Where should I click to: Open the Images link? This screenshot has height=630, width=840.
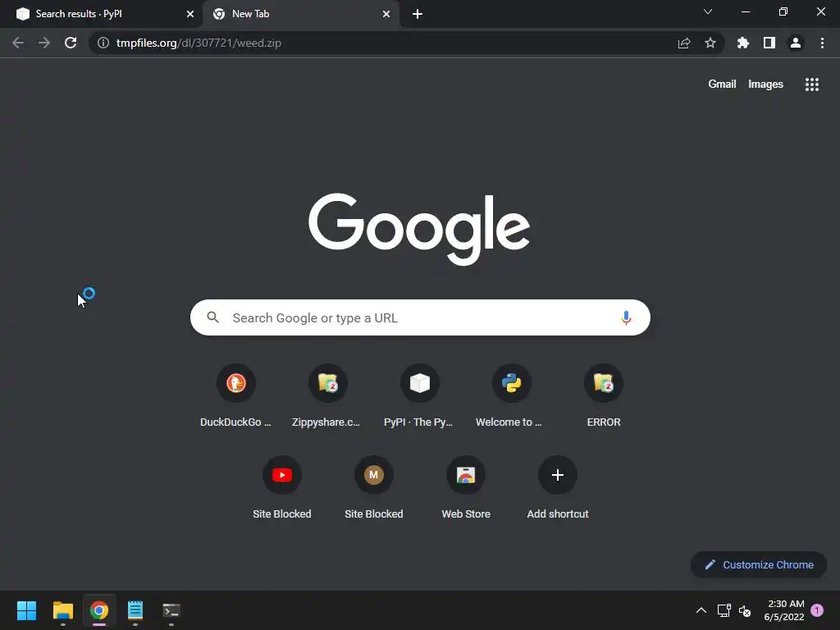point(765,84)
